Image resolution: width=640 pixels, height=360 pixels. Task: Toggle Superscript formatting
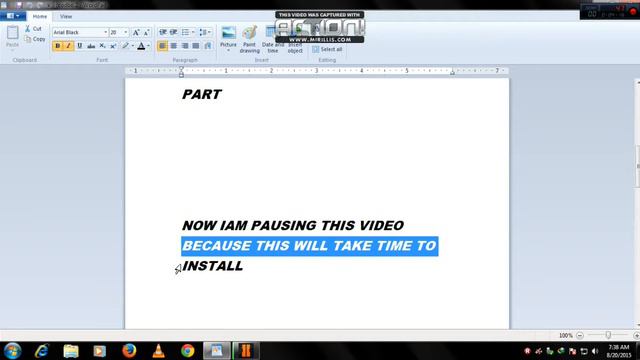(x=113, y=46)
